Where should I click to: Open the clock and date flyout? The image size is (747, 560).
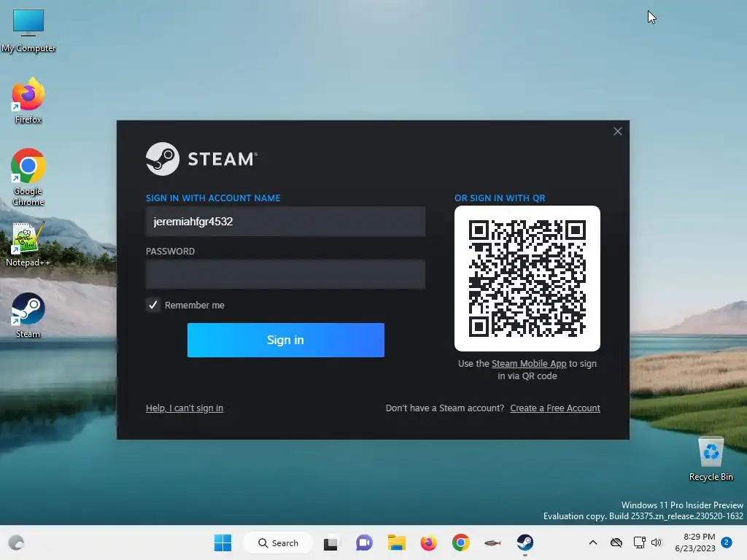pos(694,542)
